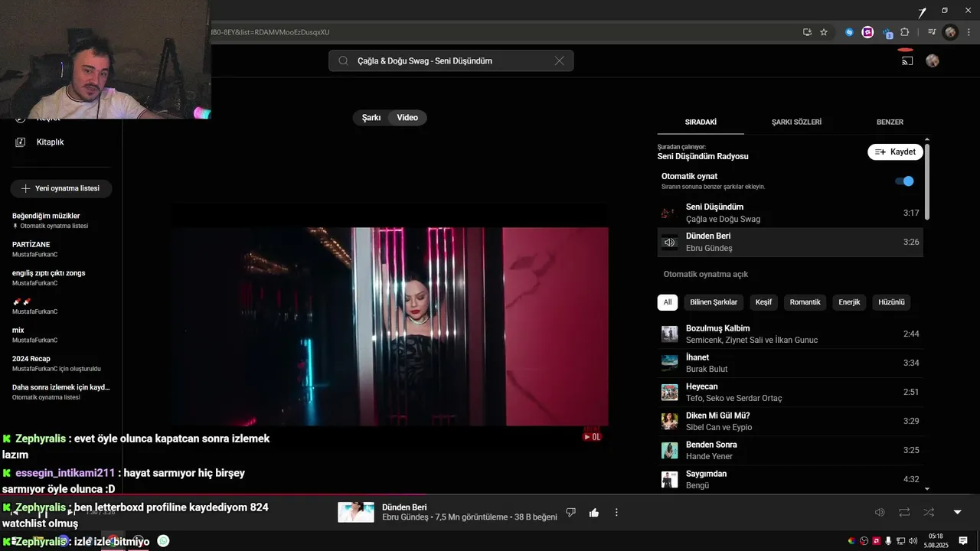Screen dimensions: 980x551
Task: Play Heyecan from the queue
Action: point(790,392)
